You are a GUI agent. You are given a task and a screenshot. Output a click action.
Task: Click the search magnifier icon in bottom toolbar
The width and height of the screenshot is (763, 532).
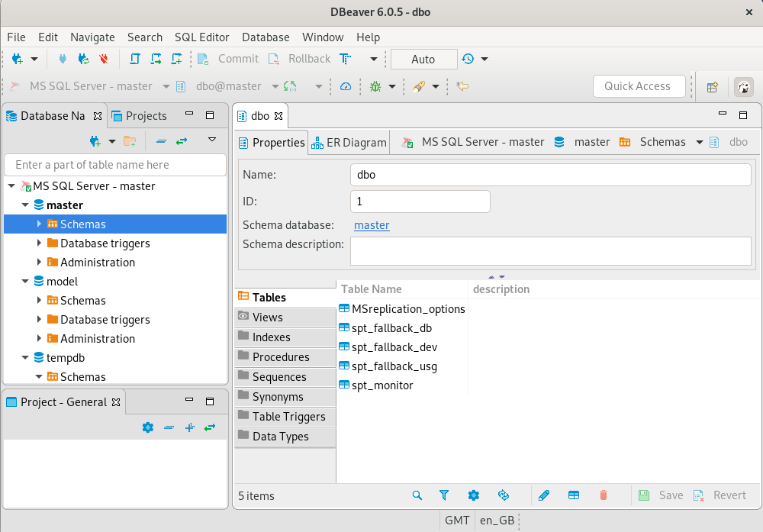coord(417,495)
